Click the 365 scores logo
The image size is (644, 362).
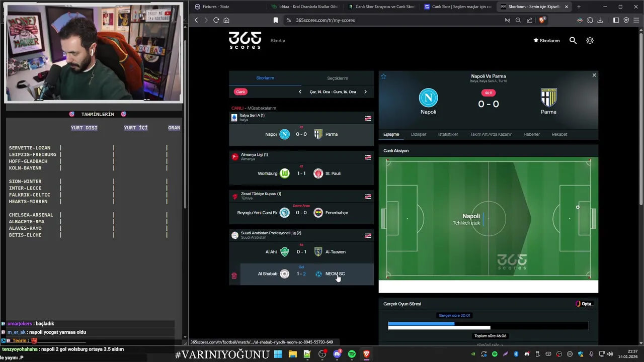tap(245, 40)
